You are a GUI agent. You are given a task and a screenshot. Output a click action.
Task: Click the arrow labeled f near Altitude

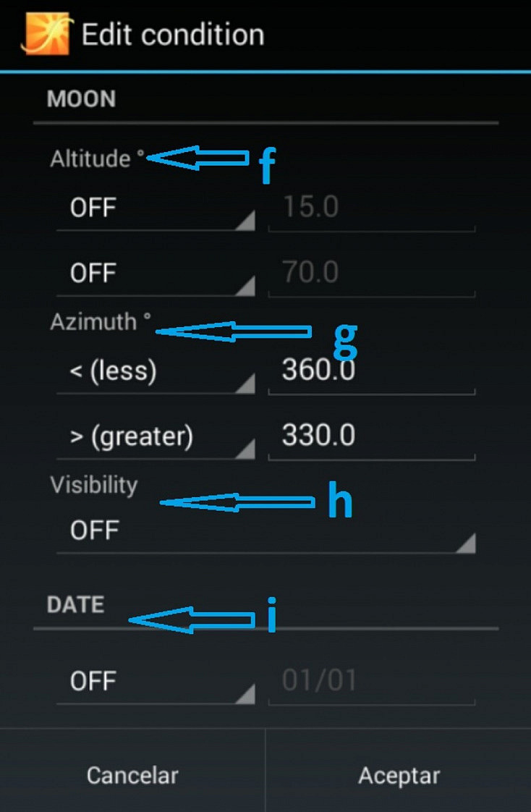[197, 158]
